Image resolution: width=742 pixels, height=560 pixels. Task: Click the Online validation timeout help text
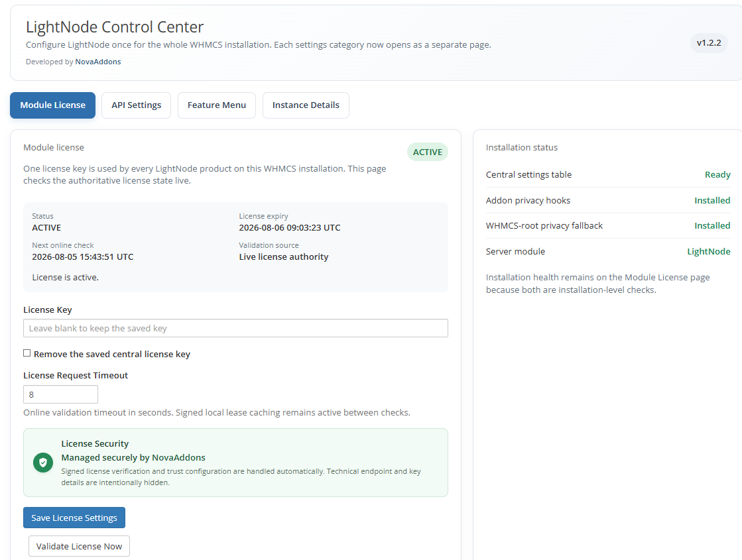tap(217, 412)
